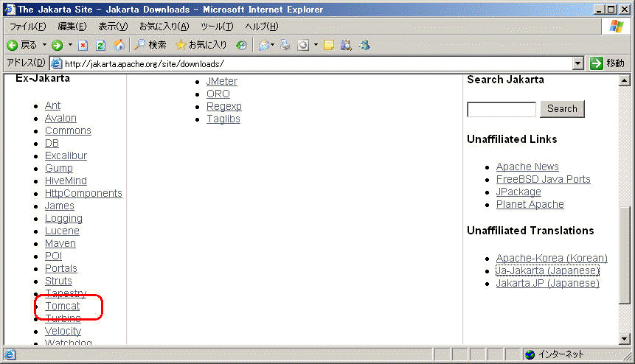Open the Forward button history dropdown
This screenshot has width=635, height=364.
70,45
